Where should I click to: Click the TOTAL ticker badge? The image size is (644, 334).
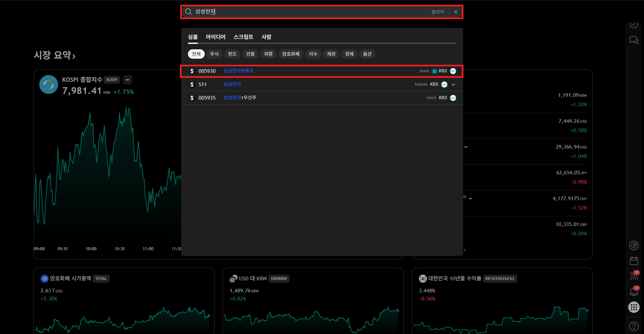point(101,279)
